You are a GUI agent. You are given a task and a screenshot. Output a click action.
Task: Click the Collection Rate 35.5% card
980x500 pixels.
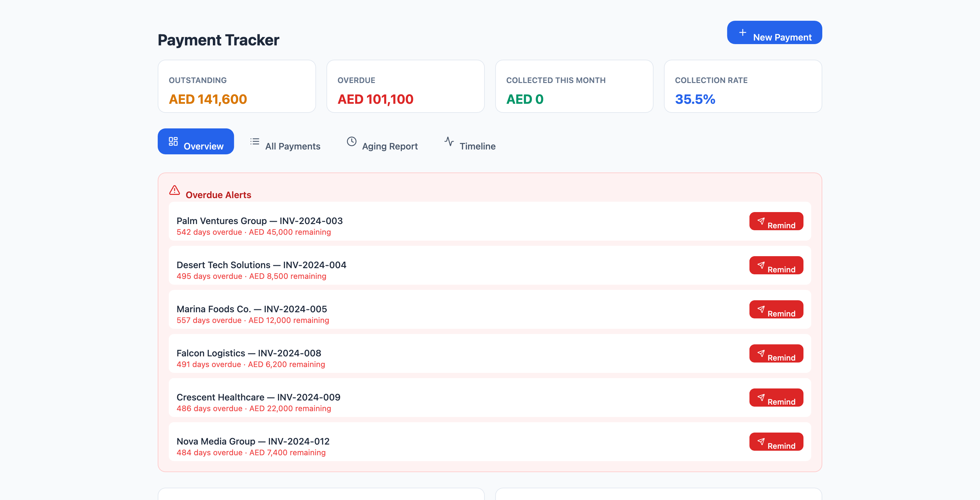point(742,86)
